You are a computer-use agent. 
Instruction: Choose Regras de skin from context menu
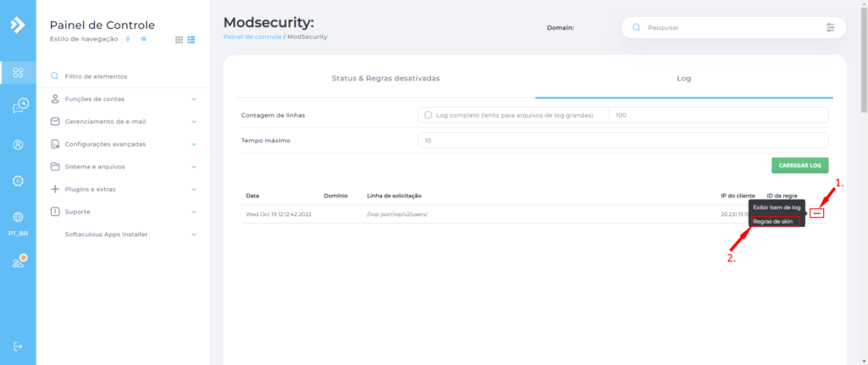tap(772, 221)
